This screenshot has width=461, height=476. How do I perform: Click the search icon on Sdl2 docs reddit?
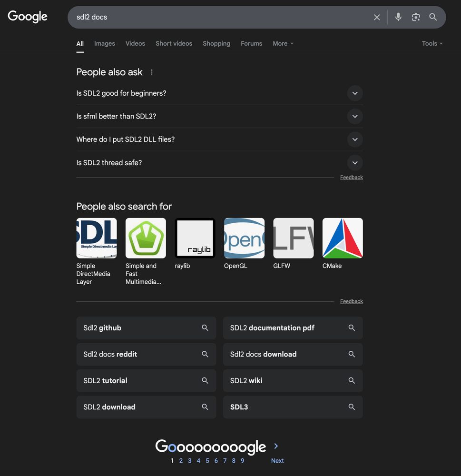tap(205, 354)
